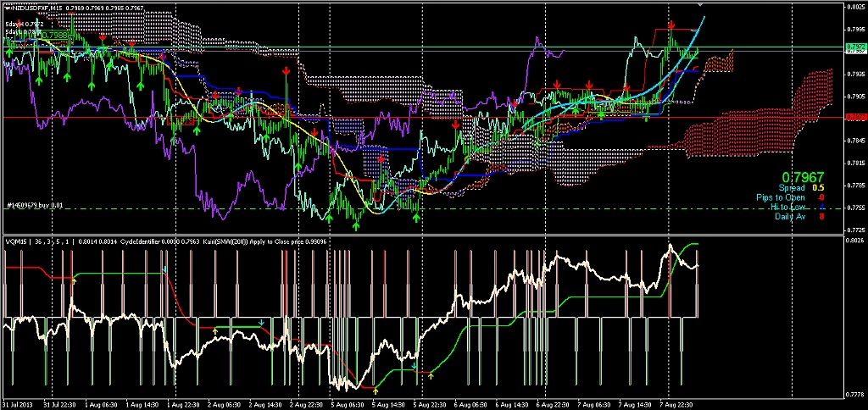
Task: Click the 2 Aug 14:30 time label
Action: coord(265,404)
